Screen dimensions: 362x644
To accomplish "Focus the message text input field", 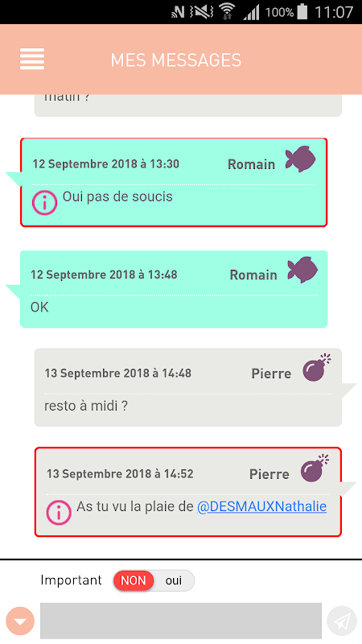I will [180, 621].
